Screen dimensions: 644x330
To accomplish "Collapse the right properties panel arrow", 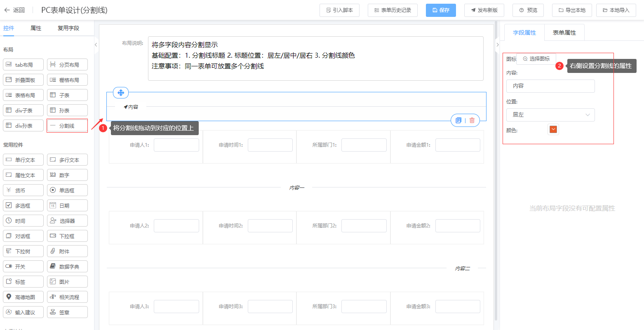I will click(497, 44).
